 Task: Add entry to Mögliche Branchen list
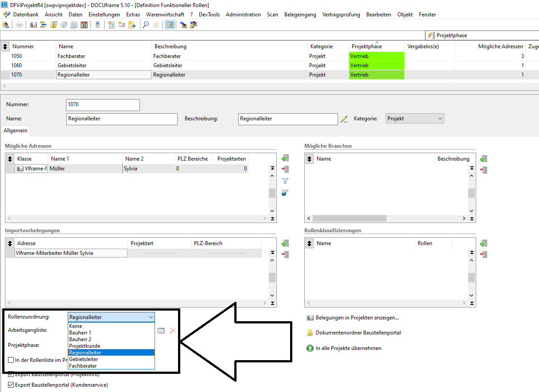coord(484,158)
